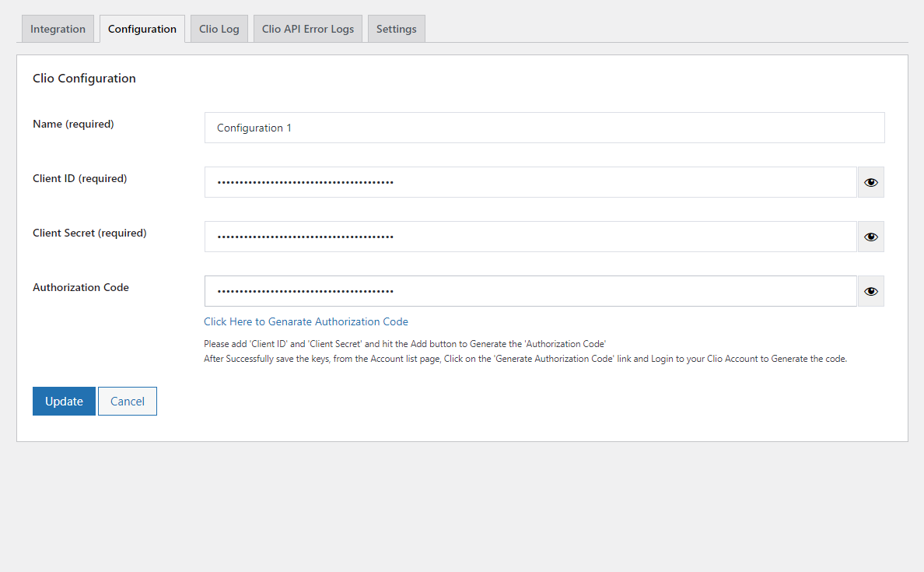Click the 'Authorization Code' label
Screen dimensions: 924x572
click(x=81, y=287)
